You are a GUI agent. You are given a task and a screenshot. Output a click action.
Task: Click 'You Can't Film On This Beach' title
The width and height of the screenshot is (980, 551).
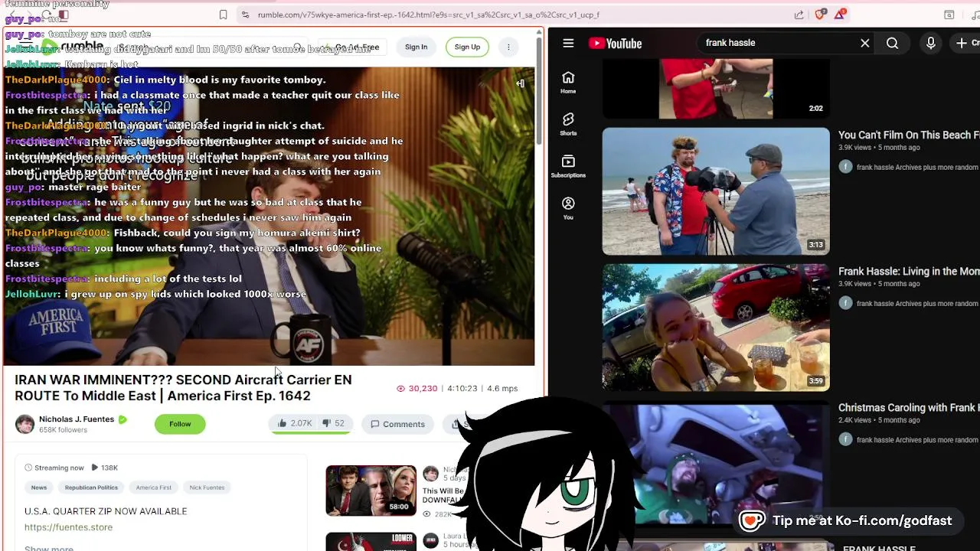[x=909, y=135]
